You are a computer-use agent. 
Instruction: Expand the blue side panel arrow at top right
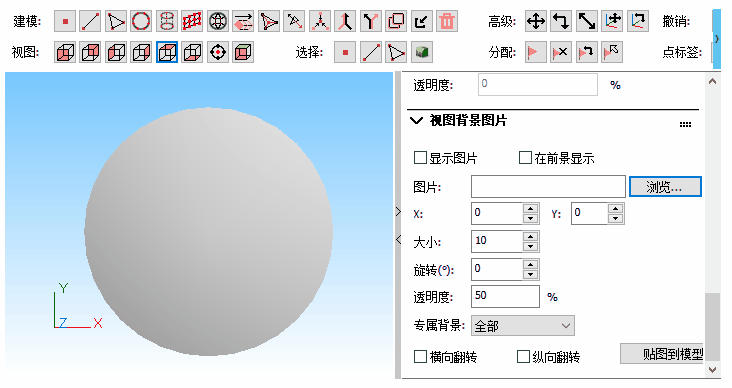pyautogui.click(x=717, y=38)
